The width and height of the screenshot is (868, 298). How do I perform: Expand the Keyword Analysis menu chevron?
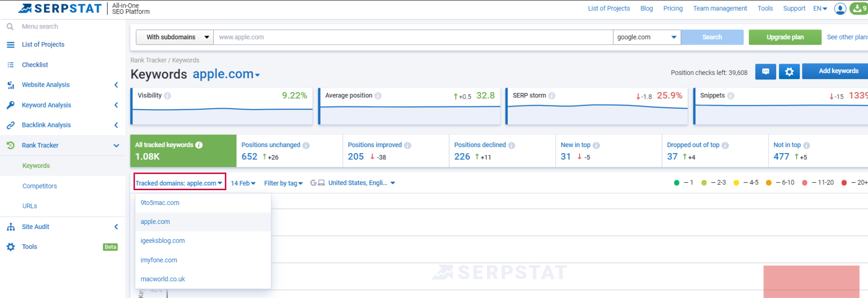(116, 105)
